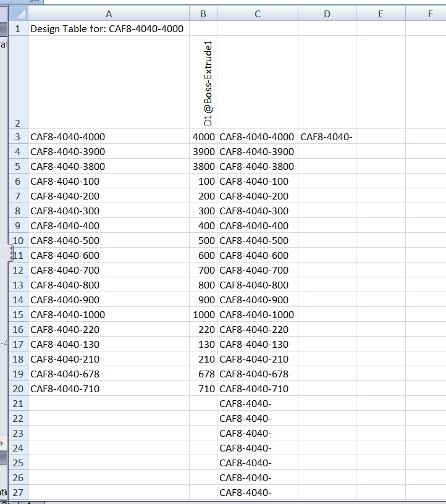Click cell C27 'CAF8-4040-'
The image size is (446, 504).
point(258,492)
